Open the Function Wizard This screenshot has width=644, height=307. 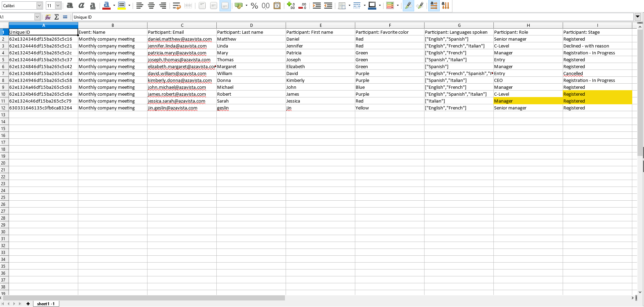tap(48, 17)
